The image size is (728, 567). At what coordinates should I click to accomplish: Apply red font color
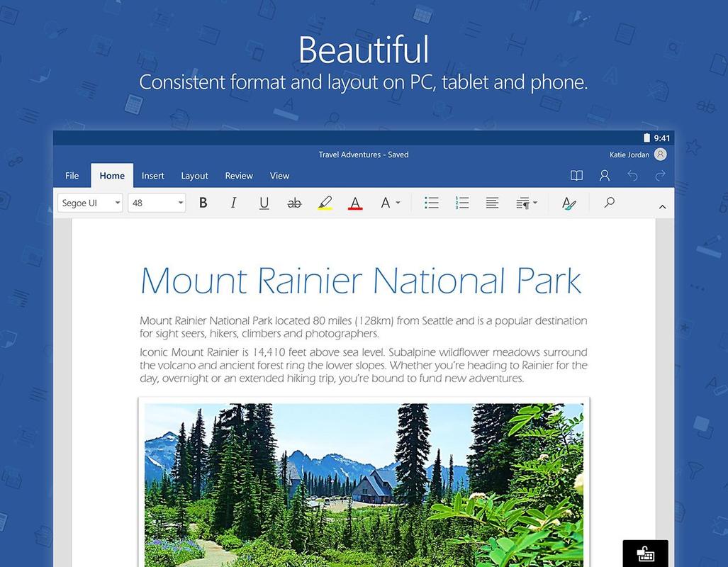click(x=355, y=203)
